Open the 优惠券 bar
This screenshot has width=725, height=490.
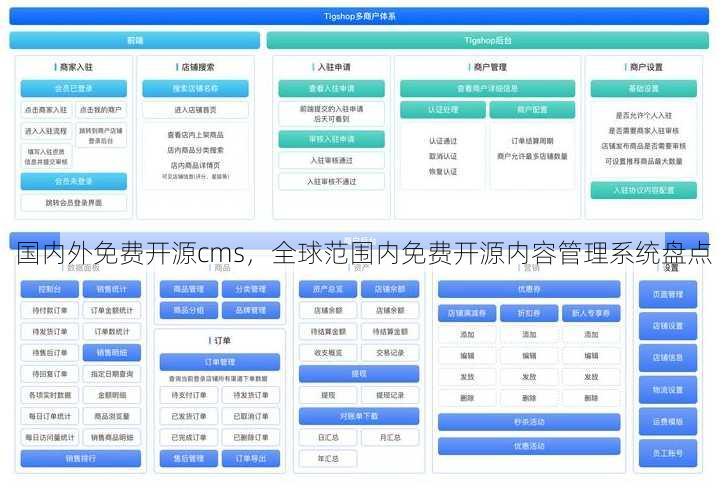click(529, 289)
